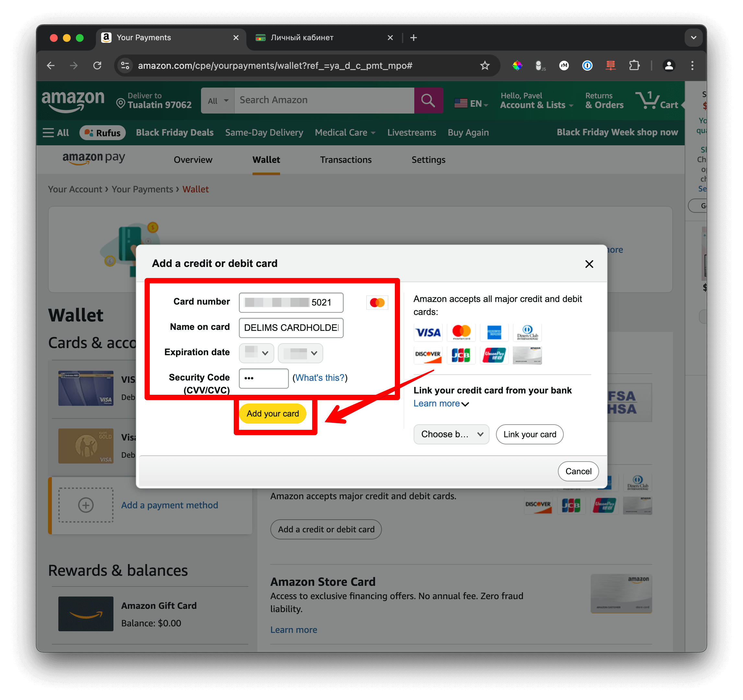The width and height of the screenshot is (743, 700).
Task: Open the Choose bank dropdown
Action: 451,435
